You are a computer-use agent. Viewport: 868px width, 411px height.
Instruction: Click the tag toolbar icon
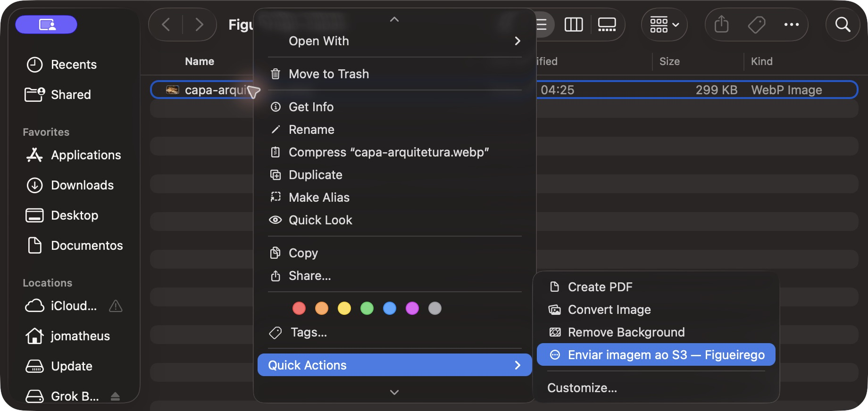(757, 25)
